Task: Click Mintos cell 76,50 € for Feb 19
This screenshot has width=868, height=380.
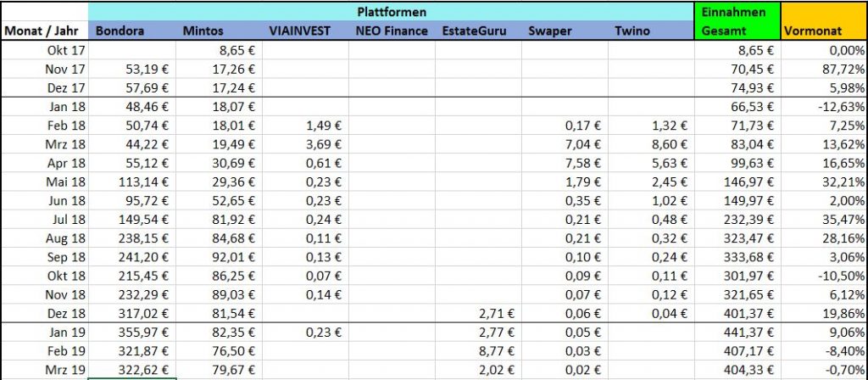Action: [219, 351]
